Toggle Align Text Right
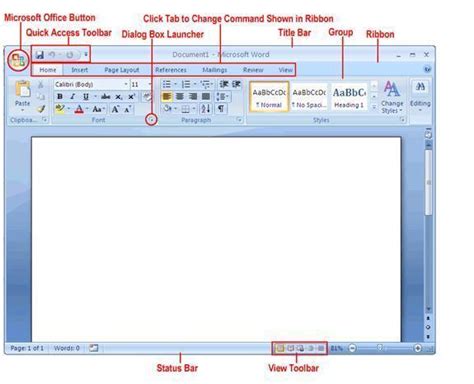Image resolution: width=474 pixels, height=384 pixels. coord(193,97)
